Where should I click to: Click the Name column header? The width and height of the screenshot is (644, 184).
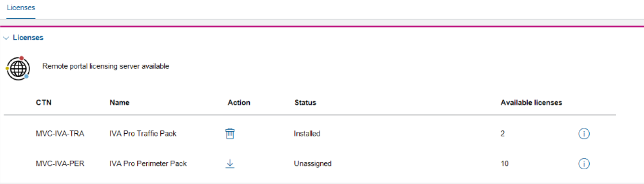[x=119, y=103]
